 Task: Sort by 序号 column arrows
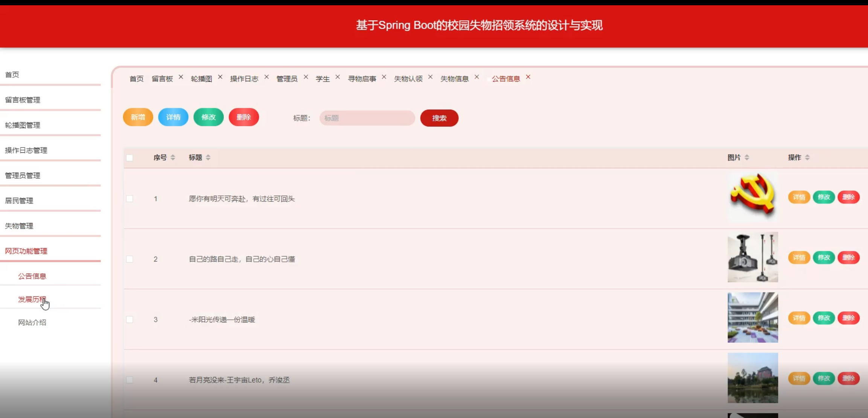coord(173,158)
